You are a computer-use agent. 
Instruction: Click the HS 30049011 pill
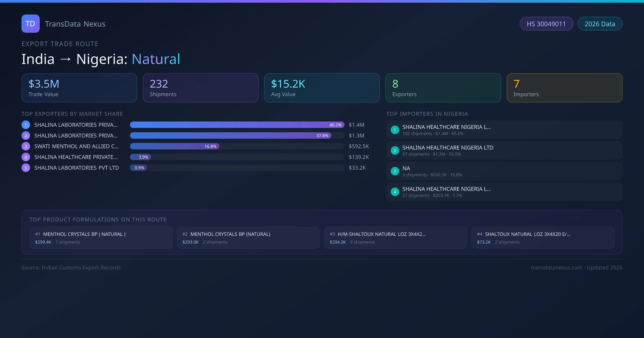pos(546,24)
